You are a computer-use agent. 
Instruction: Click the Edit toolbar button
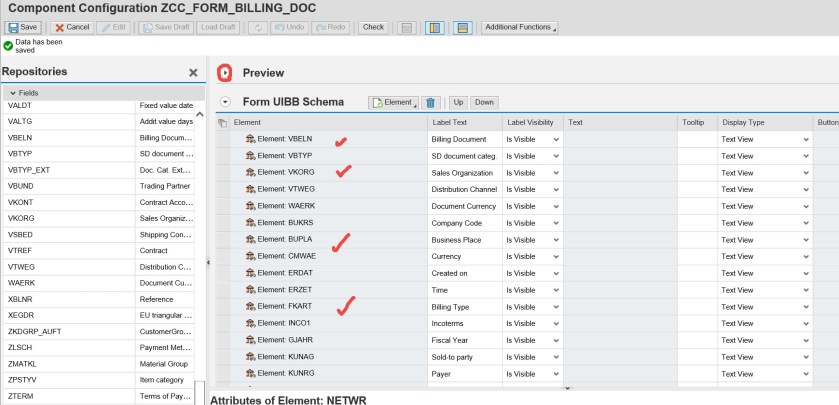[113, 27]
